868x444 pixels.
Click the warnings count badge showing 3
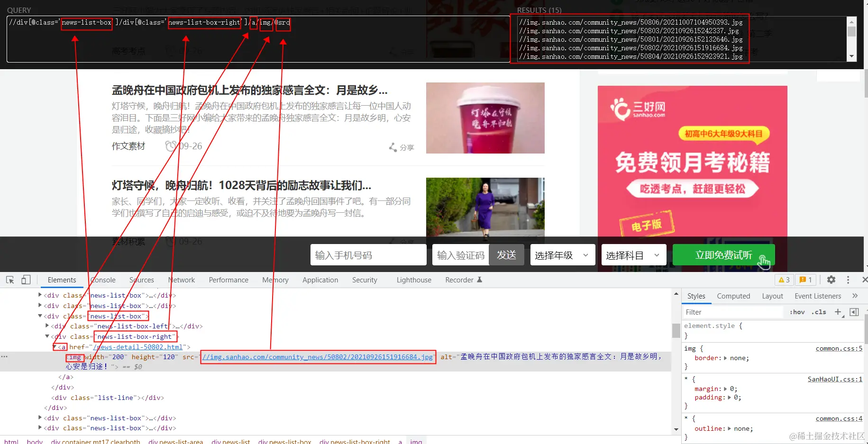click(x=784, y=280)
